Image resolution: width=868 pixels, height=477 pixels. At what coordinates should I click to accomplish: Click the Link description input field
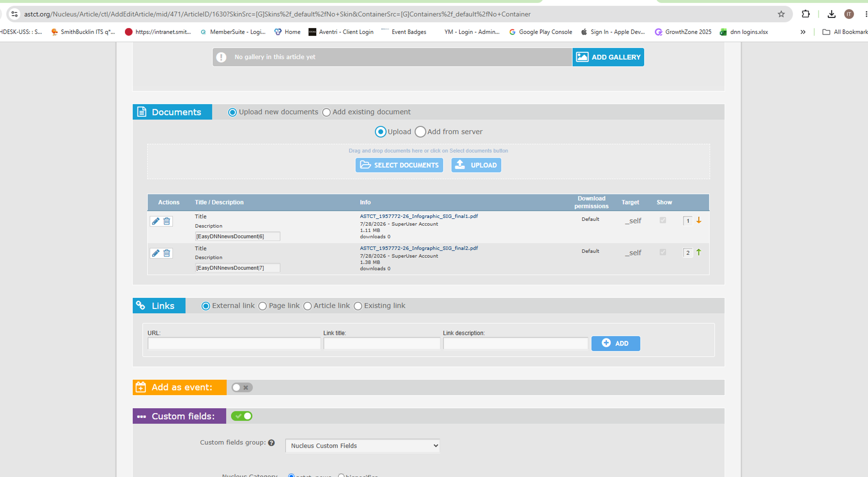point(515,343)
